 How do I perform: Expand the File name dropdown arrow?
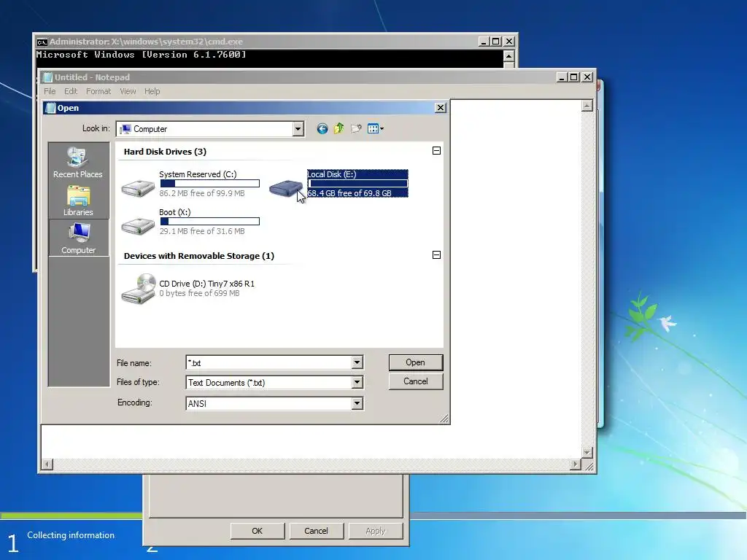click(357, 363)
